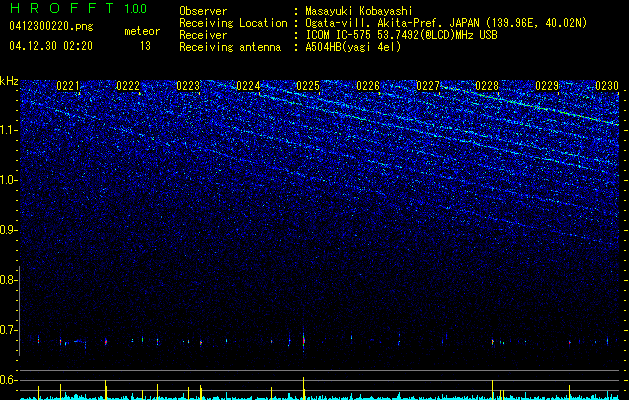
Task: Click the 0225 time marker
Action: pyautogui.click(x=308, y=86)
